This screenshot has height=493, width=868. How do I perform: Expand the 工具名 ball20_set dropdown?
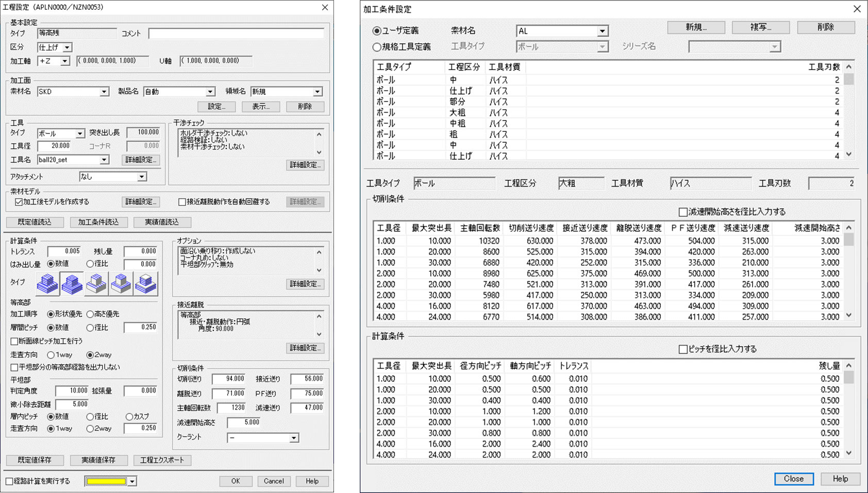pos(104,160)
